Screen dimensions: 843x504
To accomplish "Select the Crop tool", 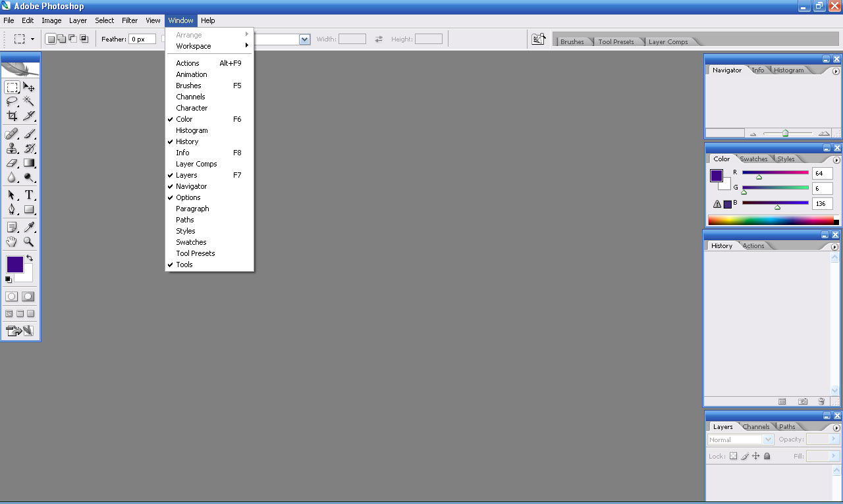I will click(x=13, y=116).
